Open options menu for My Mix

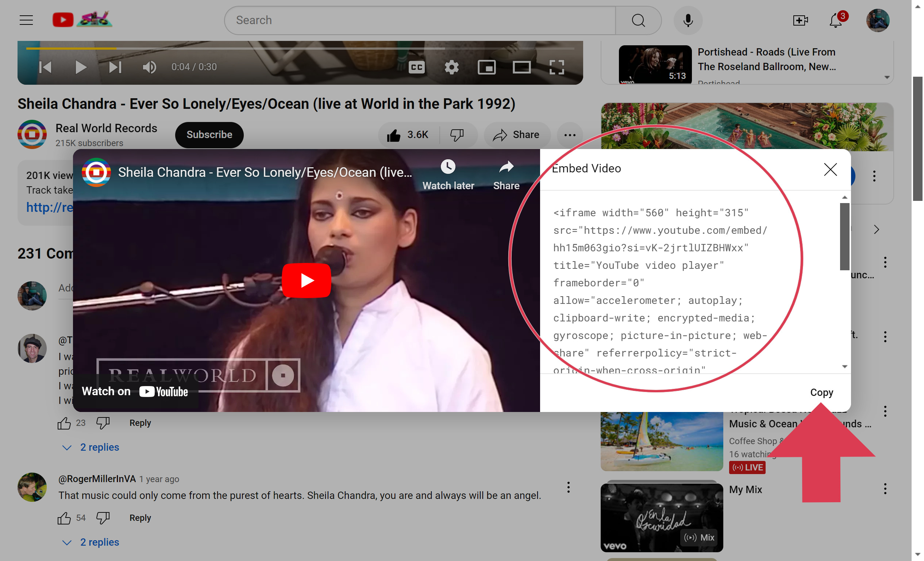pos(885,489)
